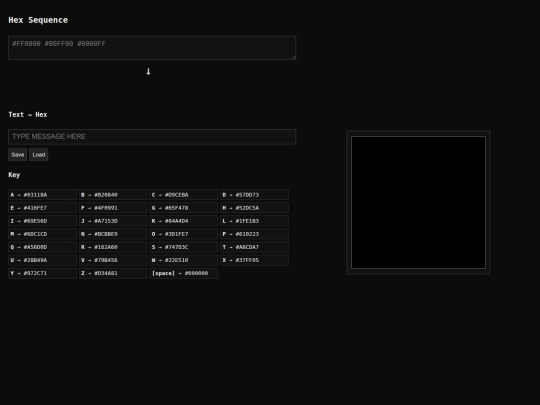Select the key entry for letter O
540x405 pixels.
pos(184,234)
